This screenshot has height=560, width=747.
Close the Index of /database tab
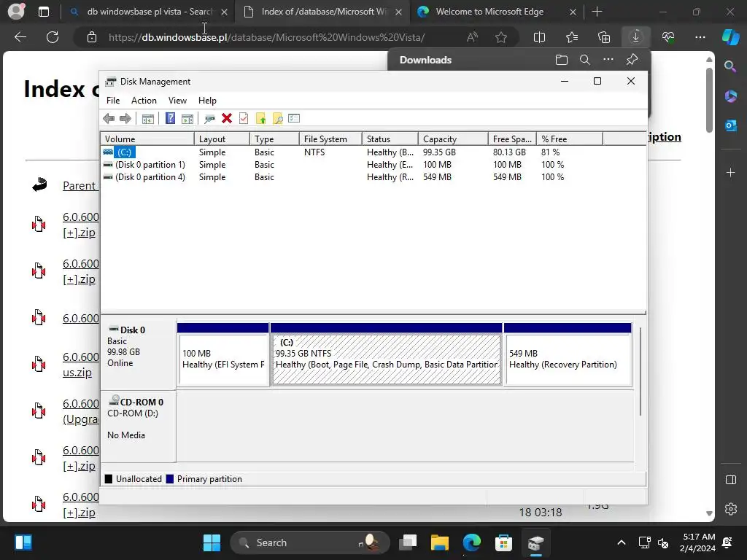point(398,12)
